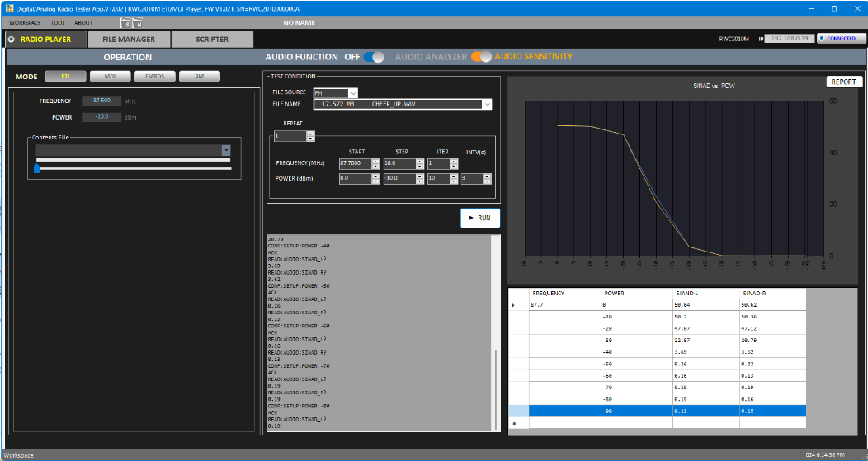868x461 pixels.
Task: Click the SIAND-L cell 50.64
Action: click(x=705, y=305)
